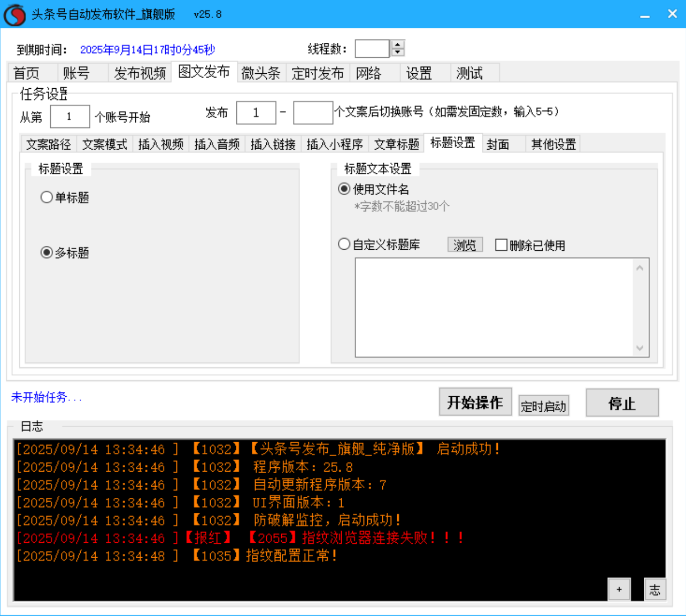Click the 志 log icon at bottom right
The width and height of the screenshot is (686, 616).
pos(655,589)
